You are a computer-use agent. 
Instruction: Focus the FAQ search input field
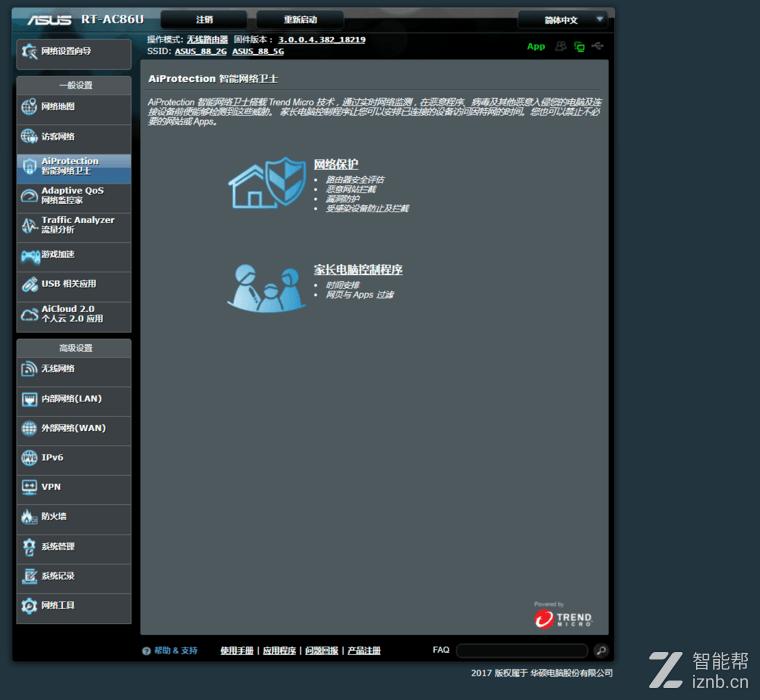click(522, 651)
